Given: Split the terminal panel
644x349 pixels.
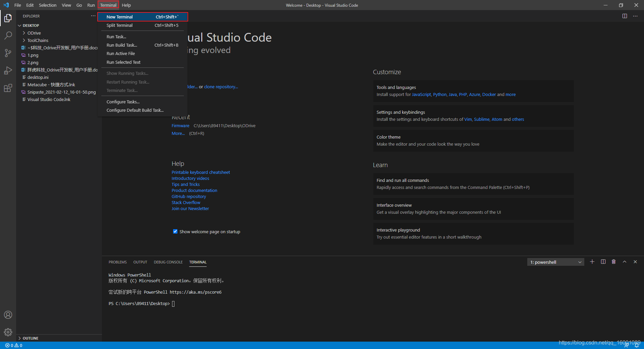Looking at the screenshot, I should pos(603,262).
